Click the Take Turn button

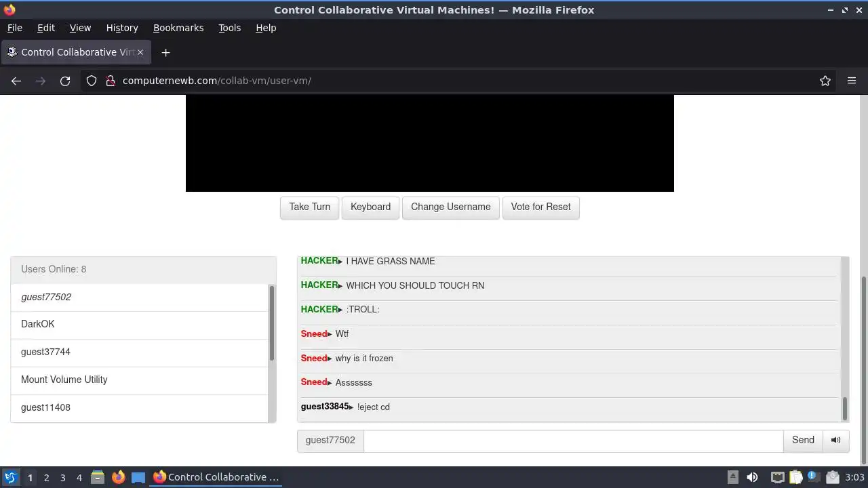[310, 207]
